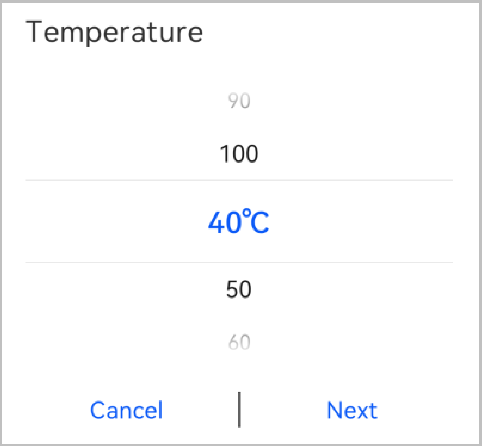Viewport: 482px width, 446px height.
Task: Jump the picker to 90
Action: tap(239, 101)
